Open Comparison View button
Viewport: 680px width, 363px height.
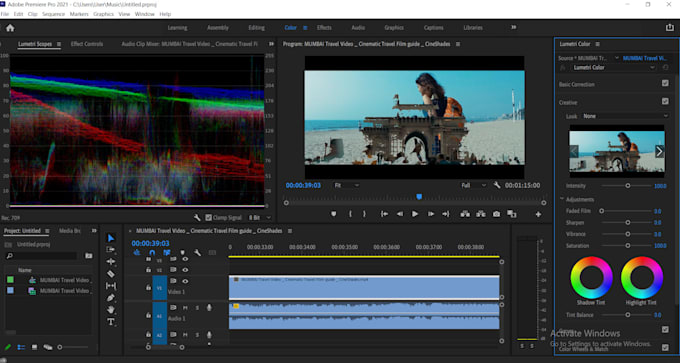[512, 214]
